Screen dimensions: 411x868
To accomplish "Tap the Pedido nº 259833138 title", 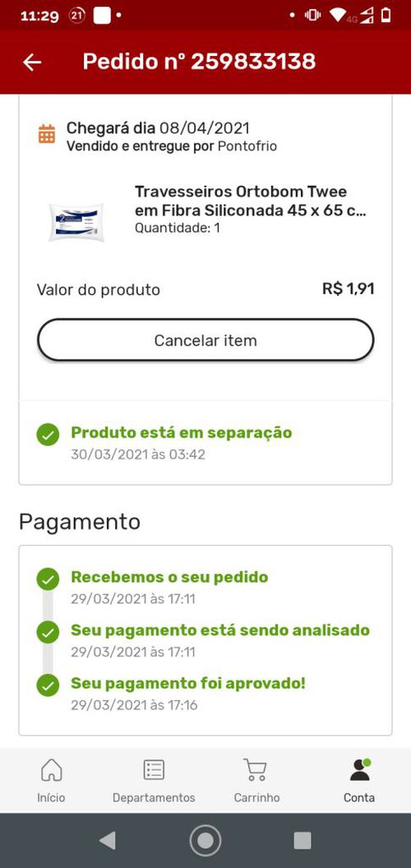I will pos(200,62).
